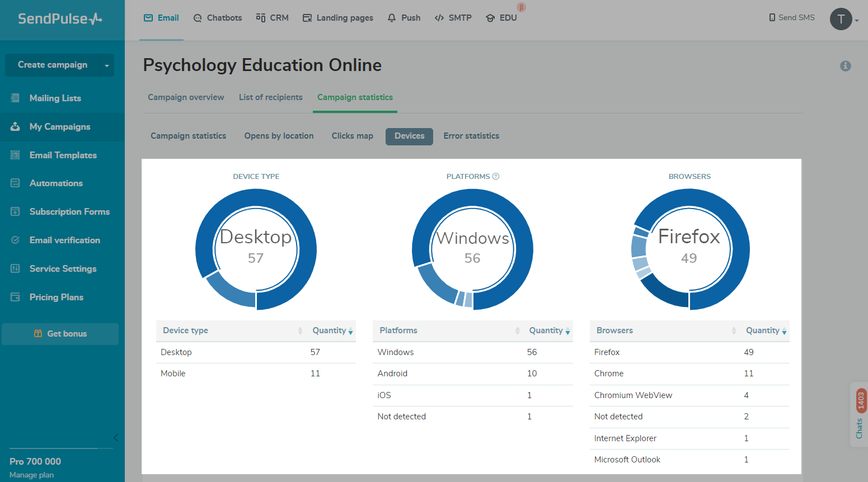Viewport: 868px width, 482px height.
Task: Open Service Settings in sidebar
Action: [x=63, y=269]
